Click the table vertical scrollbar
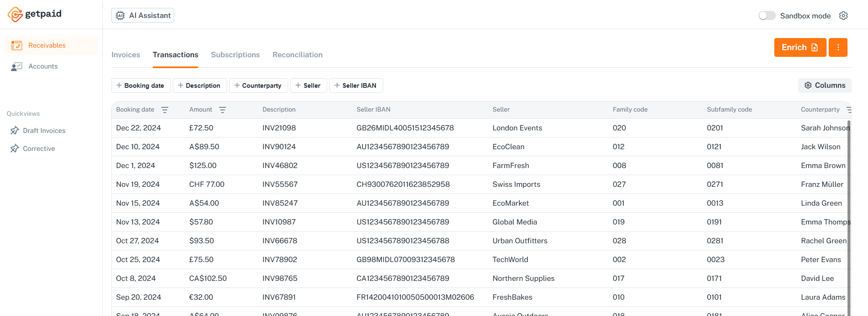Screen dimensions: 868x316 [849, 217]
